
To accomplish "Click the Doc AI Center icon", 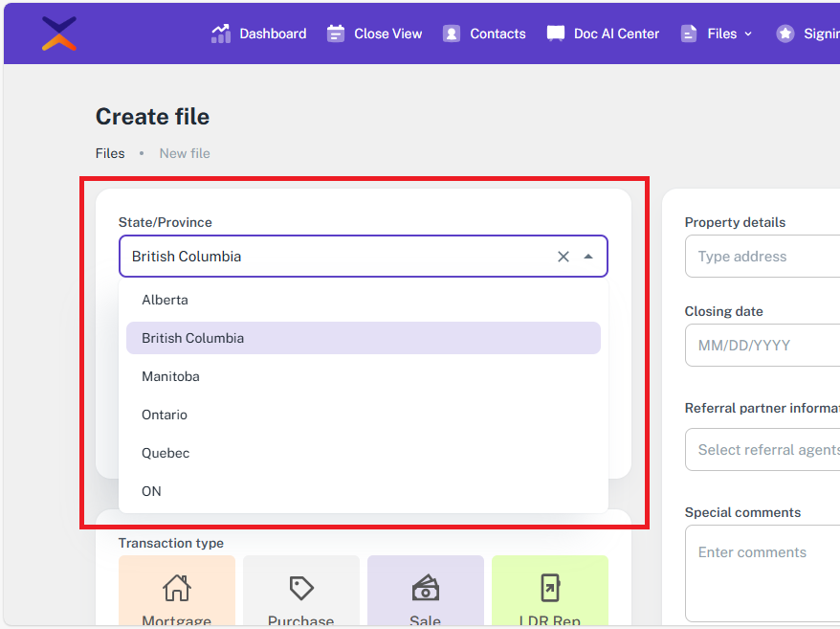I will (x=556, y=34).
